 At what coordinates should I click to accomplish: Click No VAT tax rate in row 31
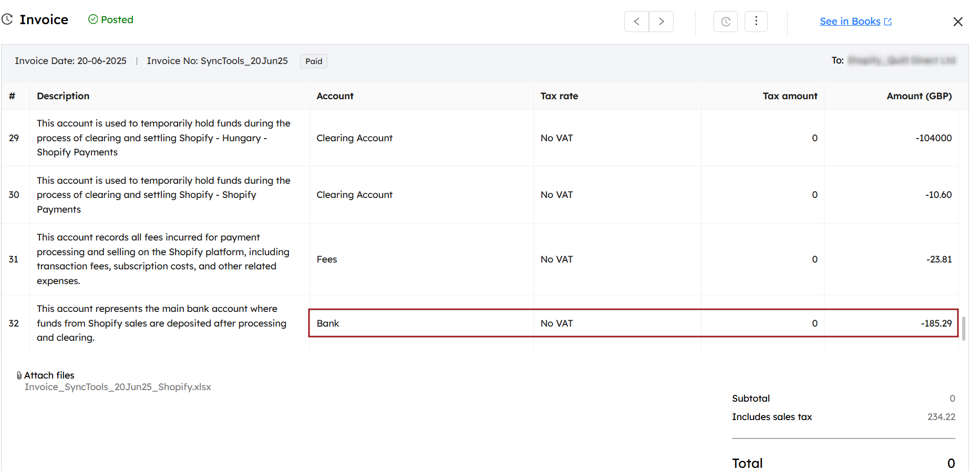[556, 259]
